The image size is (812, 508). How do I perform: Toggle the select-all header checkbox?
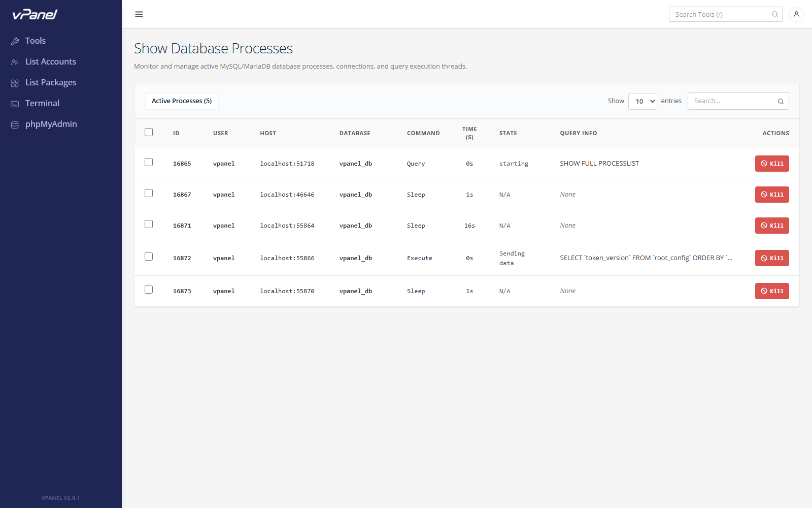(x=149, y=132)
